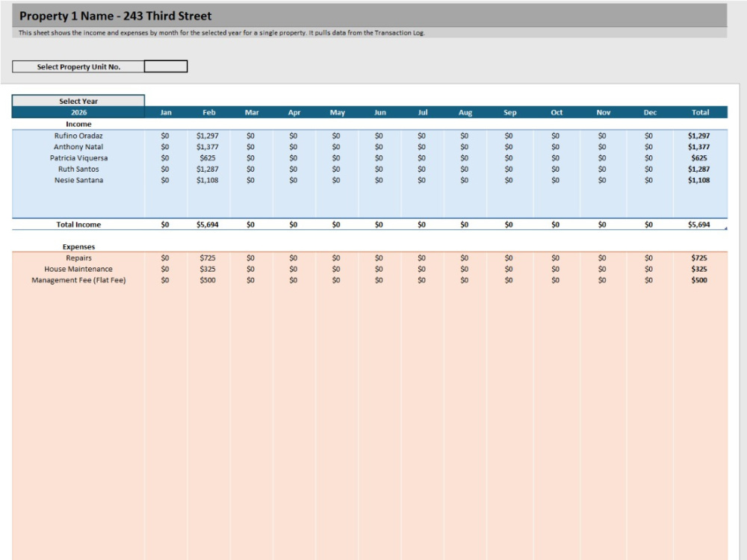Viewport: 747px width, 560px height.
Task: Select the Nesie Santana tenant row label
Action: click(78, 180)
